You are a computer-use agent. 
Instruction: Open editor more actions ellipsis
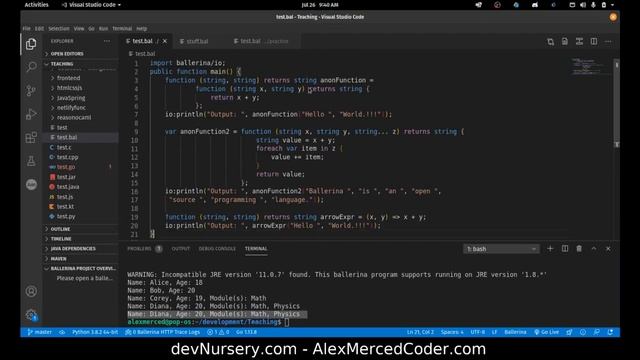click(x=608, y=42)
